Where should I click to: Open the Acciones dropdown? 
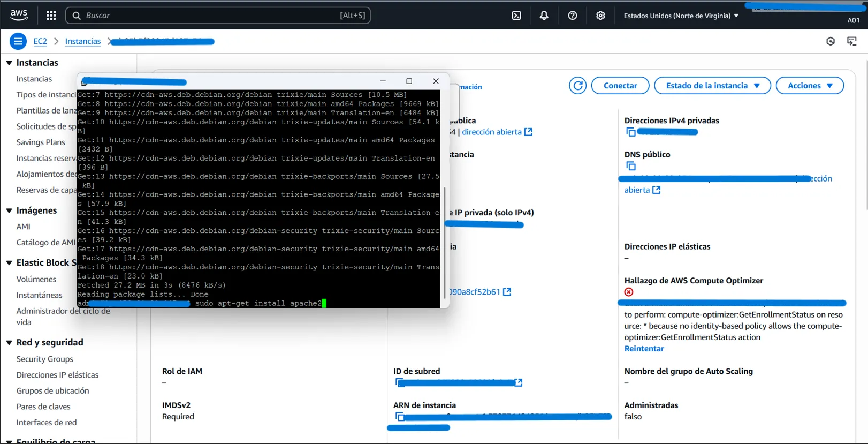pos(809,86)
